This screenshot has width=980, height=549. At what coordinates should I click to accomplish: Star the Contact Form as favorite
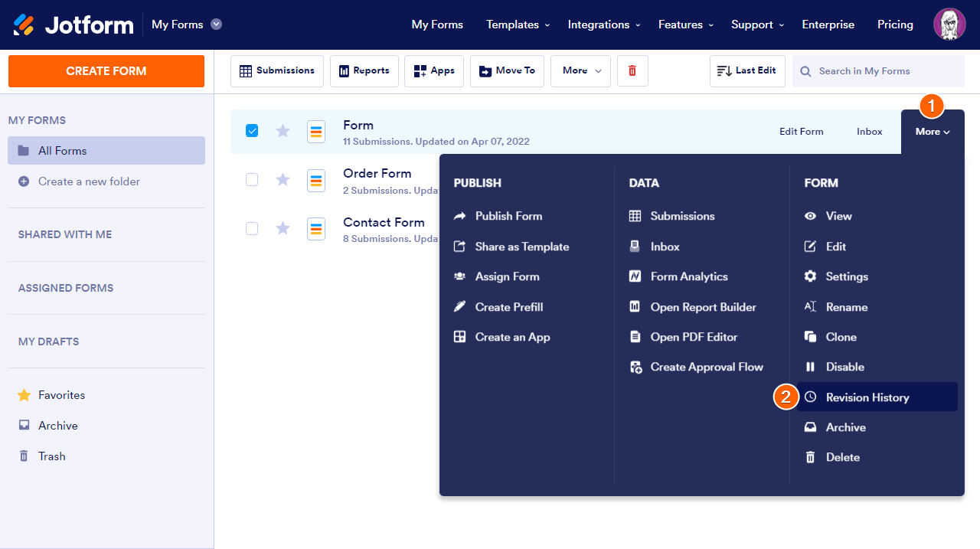pos(283,228)
